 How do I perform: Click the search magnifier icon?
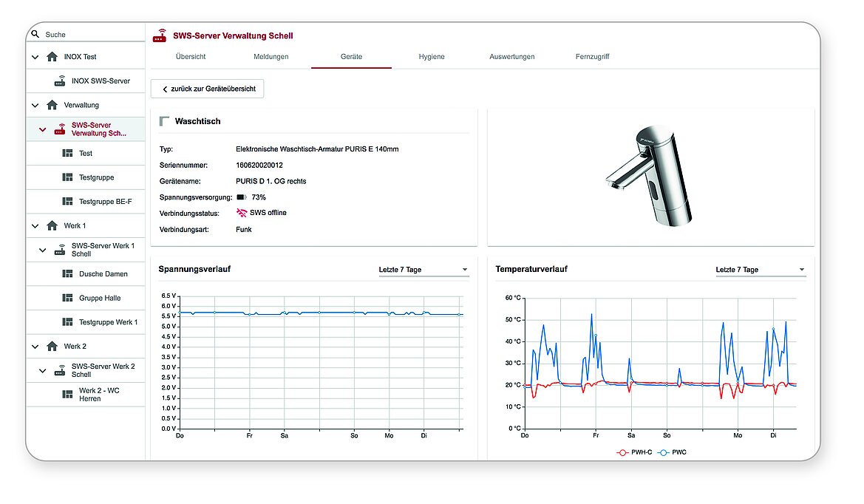click(x=35, y=34)
